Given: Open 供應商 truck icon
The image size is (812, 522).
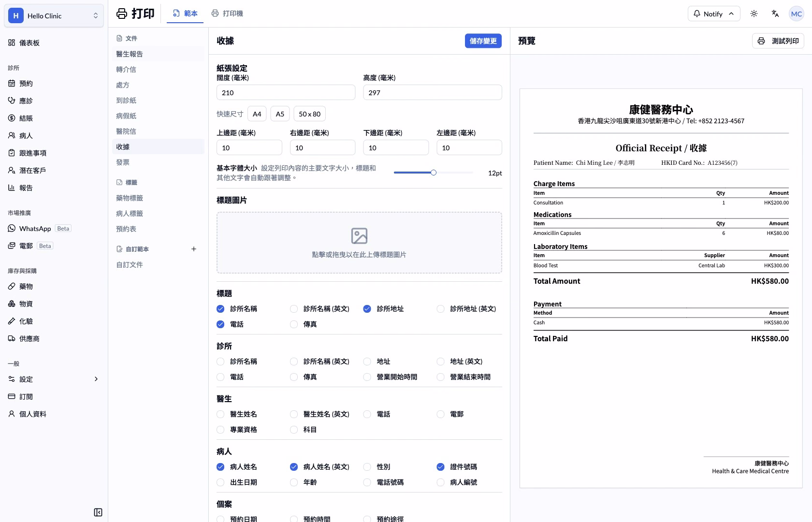Looking at the screenshot, I should pos(12,338).
